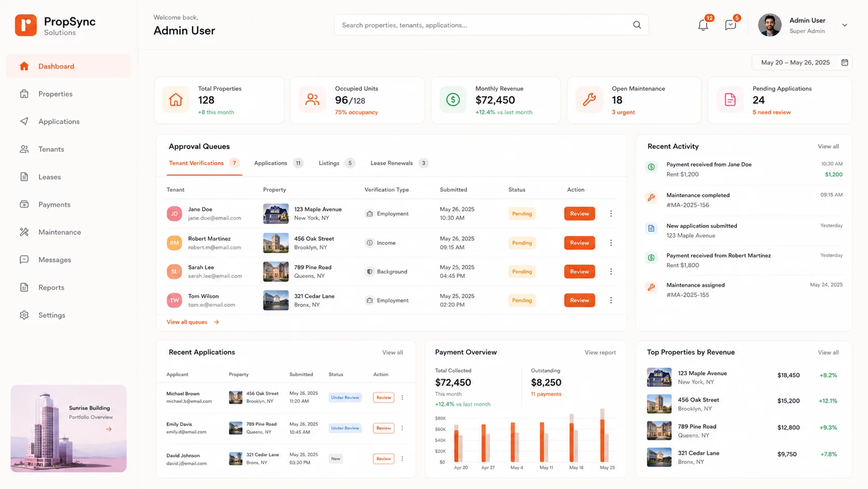Switch to Applications queue tab
Viewport: 868px width, 489px height.
tap(278, 163)
